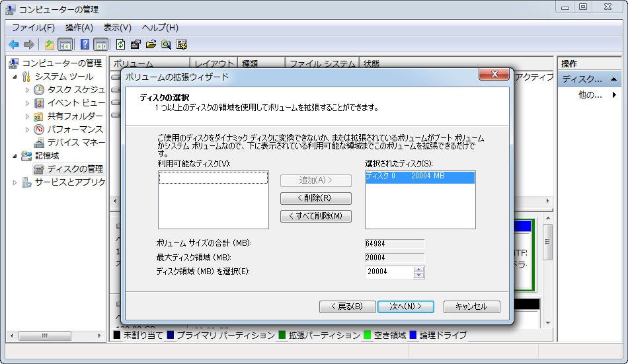
Task: Click the 種類 column header
Action: tap(261, 63)
